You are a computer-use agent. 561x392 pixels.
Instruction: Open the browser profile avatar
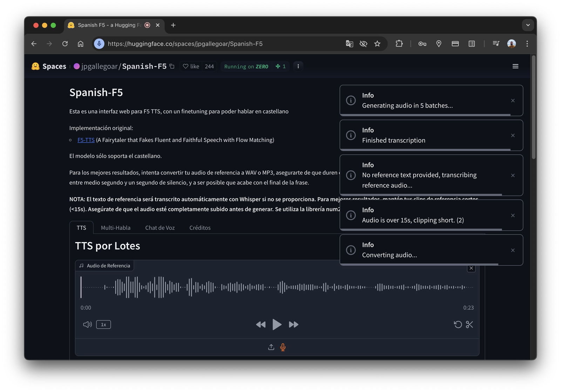coord(512,44)
